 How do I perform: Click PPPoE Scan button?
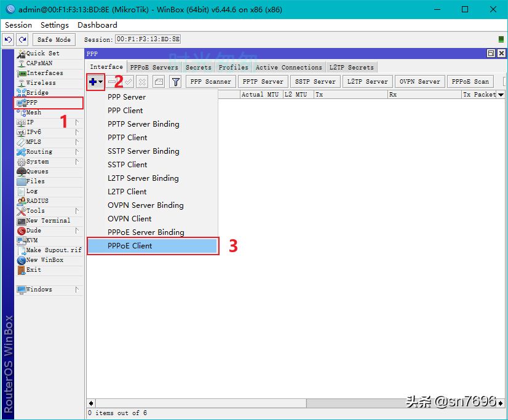(x=470, y=82)
